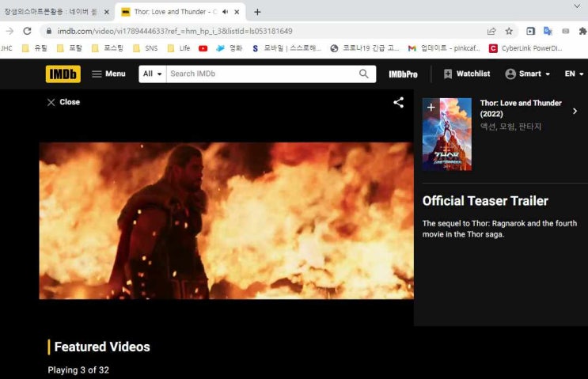Expand the Smart user account dropdown
Viewport: 588px width, 379px height.
point(529,74)
